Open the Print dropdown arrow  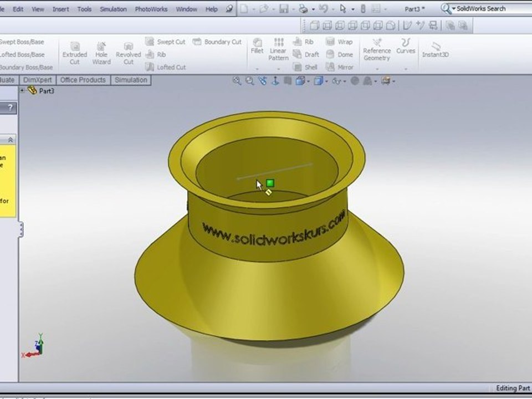tap(313, 9)
